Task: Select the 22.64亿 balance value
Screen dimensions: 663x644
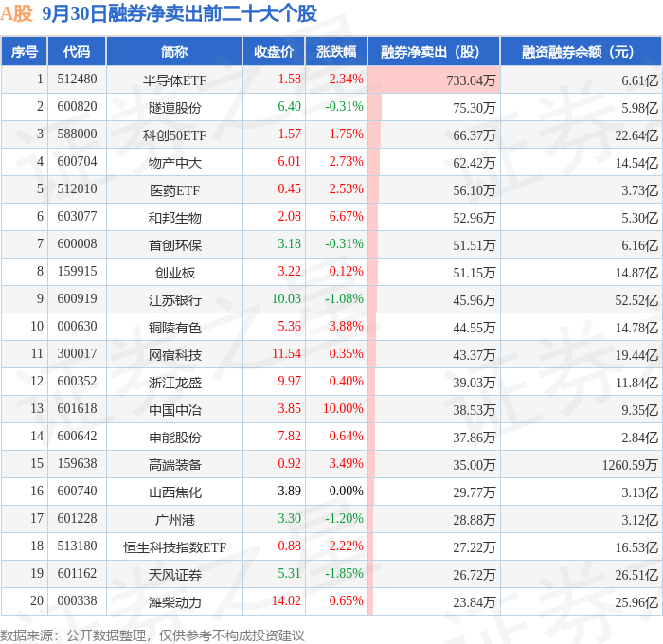Action: (x=636, y=135)
